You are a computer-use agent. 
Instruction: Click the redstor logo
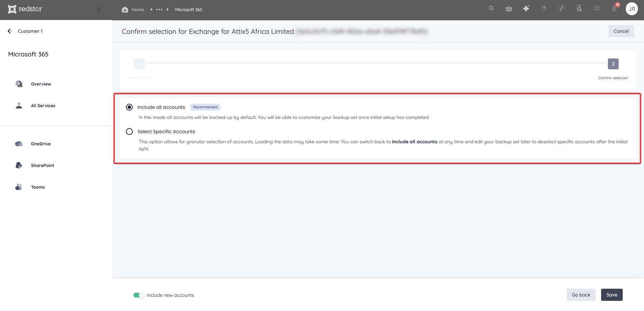[x=25, y=9]
